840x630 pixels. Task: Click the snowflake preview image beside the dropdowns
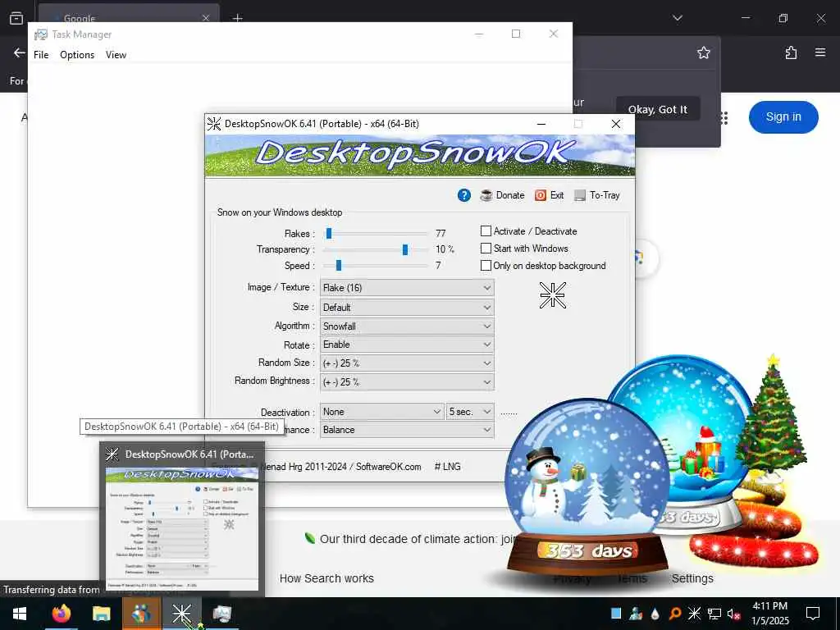552,295
